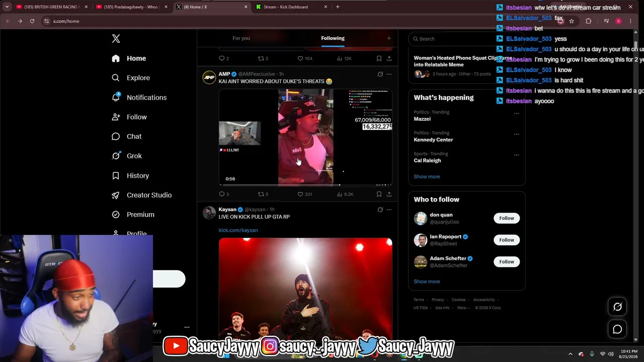
Task: Ask Grok about the AMP post
Action: [x=380, y=74]
